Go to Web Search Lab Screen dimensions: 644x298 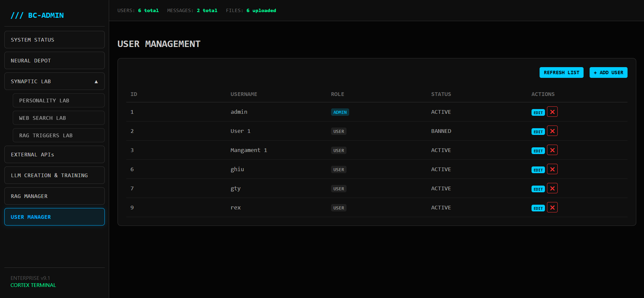tap(58, 118)
